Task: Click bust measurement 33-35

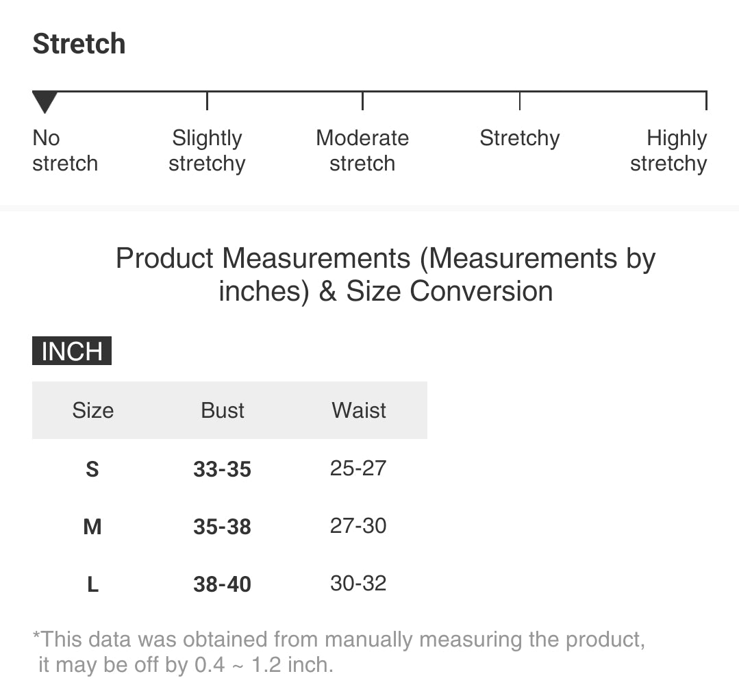Action: (x=222, y=470)
